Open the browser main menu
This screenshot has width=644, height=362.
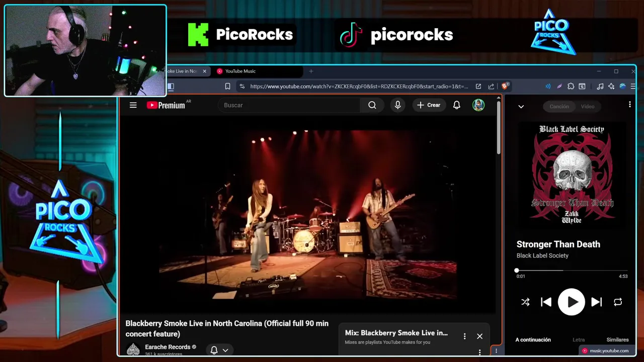point(633,86)
